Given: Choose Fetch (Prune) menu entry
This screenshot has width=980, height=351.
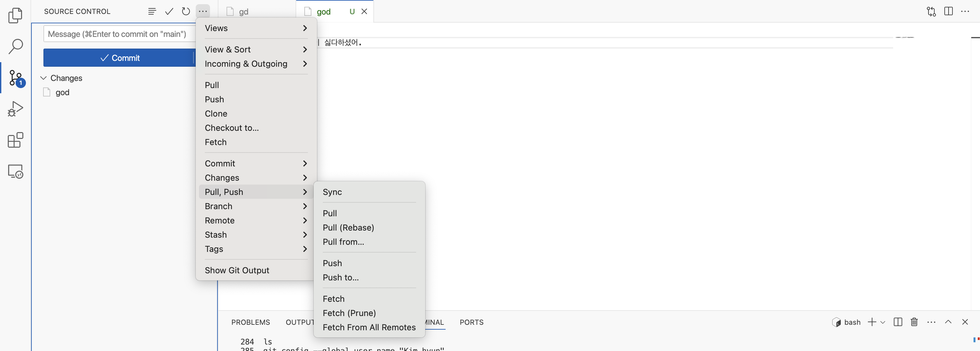Looking at the screenshot, I should click(349, 313).
